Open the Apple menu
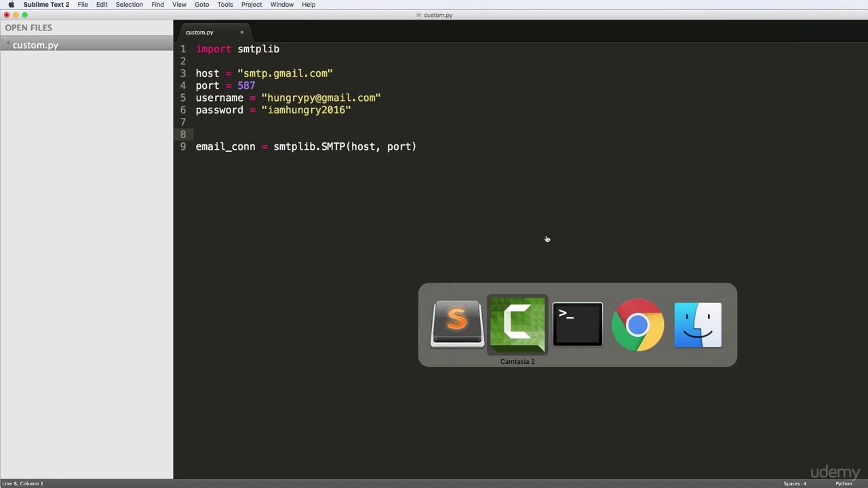This screenshot has width=868, height=488. [11, 5]
